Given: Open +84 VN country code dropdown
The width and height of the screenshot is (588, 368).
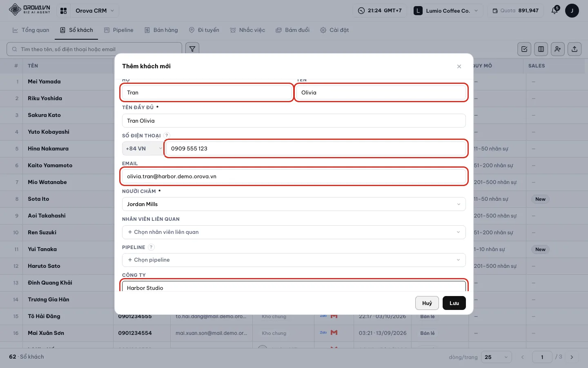Looking at the screenshot, I should (143, 148).
